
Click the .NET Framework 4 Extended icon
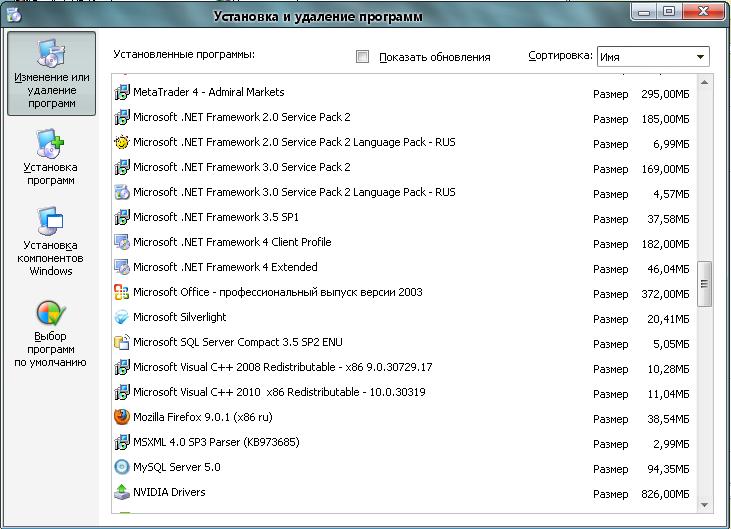[122, 267]
